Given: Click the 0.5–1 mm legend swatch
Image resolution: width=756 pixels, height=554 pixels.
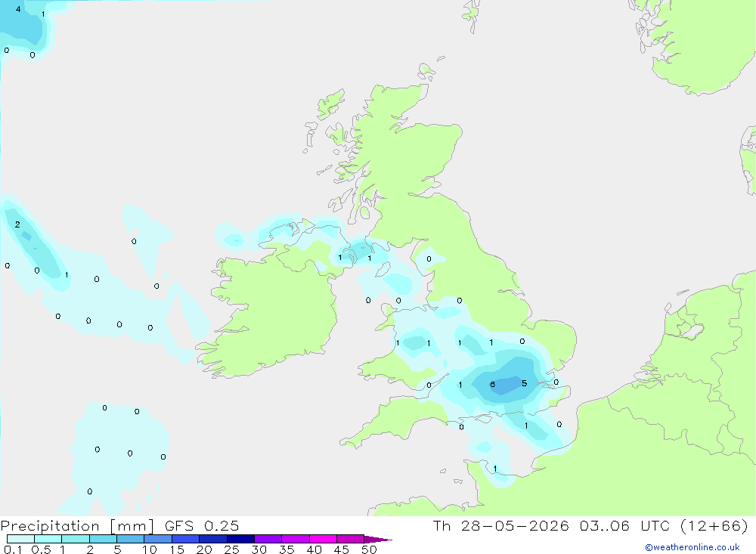Looking at the screenshot, I should point(48,539).
